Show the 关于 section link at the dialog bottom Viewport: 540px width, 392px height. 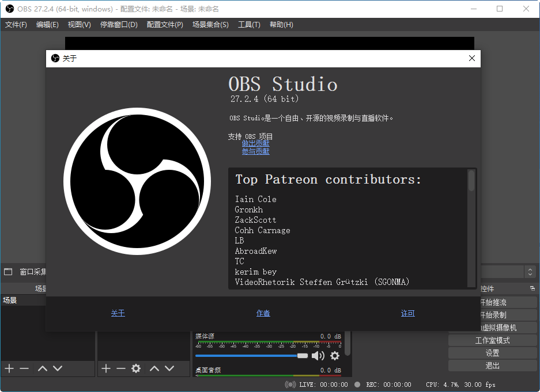click(118, 313)
